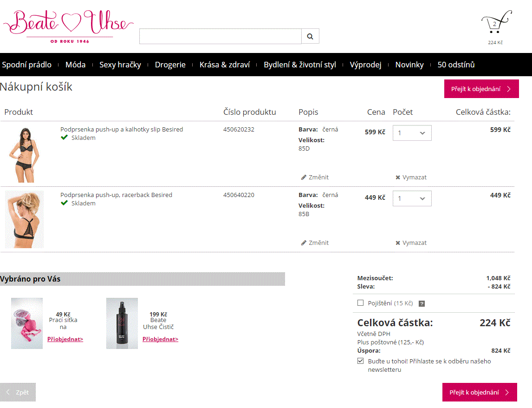Viewport: 532px width, 408px height.
Task: Click the Změnit link for size 85D item
Action: tap(318, 178)
